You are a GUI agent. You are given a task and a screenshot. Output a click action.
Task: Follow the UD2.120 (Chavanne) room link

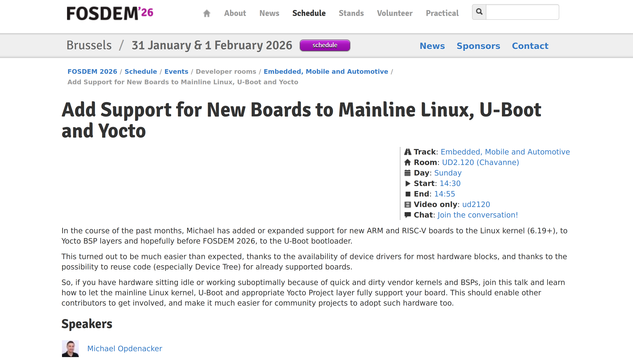[480, 162]
